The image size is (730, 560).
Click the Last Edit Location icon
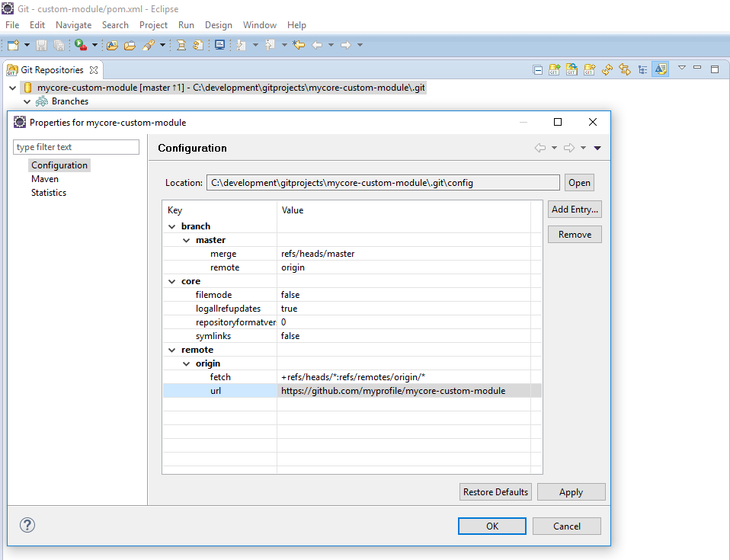point(299,45)
